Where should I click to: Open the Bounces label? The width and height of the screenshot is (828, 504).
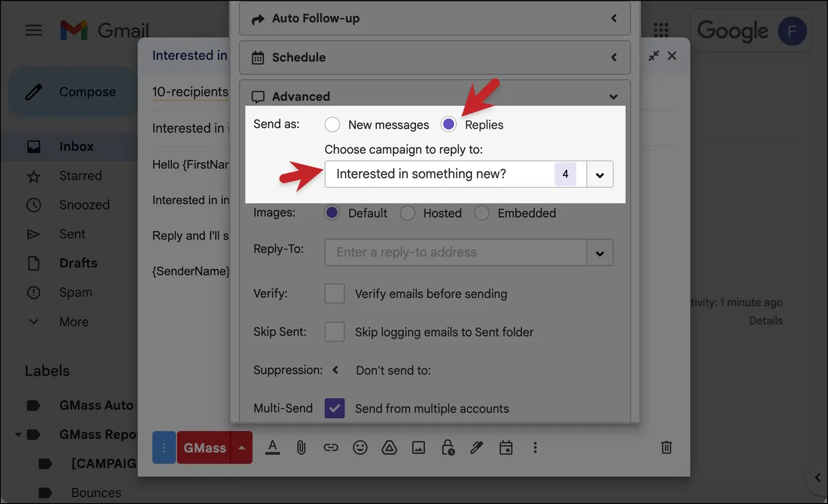coord(96,493)
